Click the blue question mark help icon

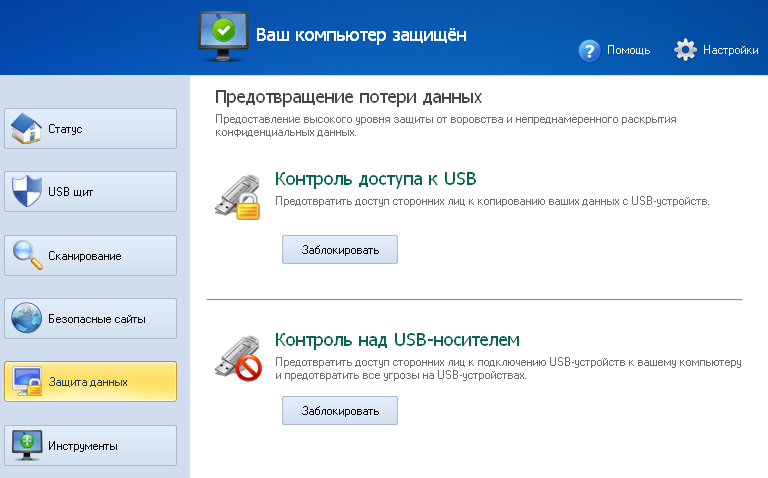coord(590,50)
